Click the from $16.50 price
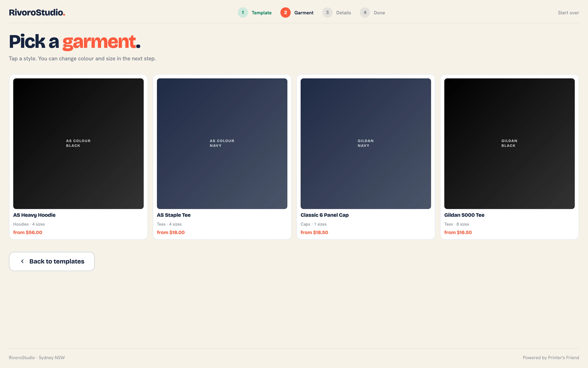The image size is (588, 368). coord(458,232)
